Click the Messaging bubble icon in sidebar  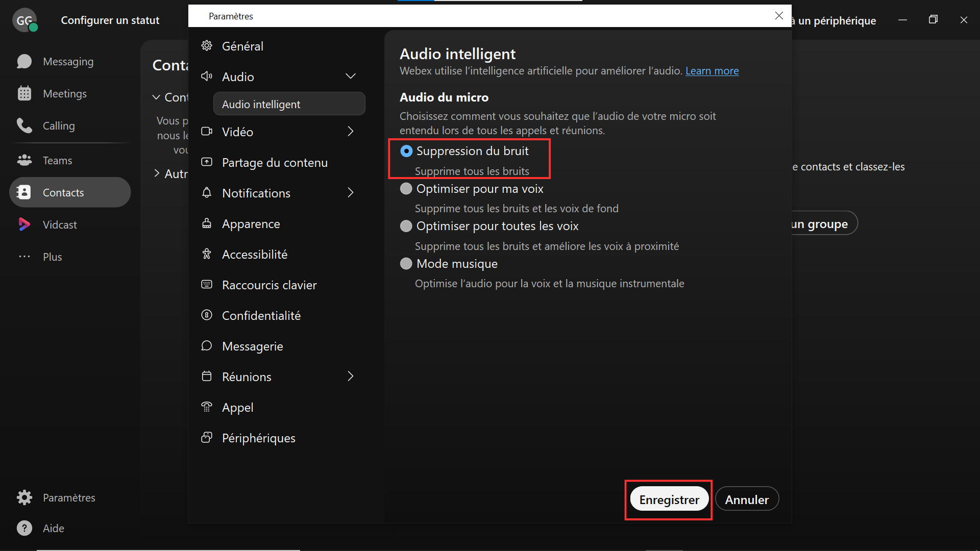coord(24,62)
